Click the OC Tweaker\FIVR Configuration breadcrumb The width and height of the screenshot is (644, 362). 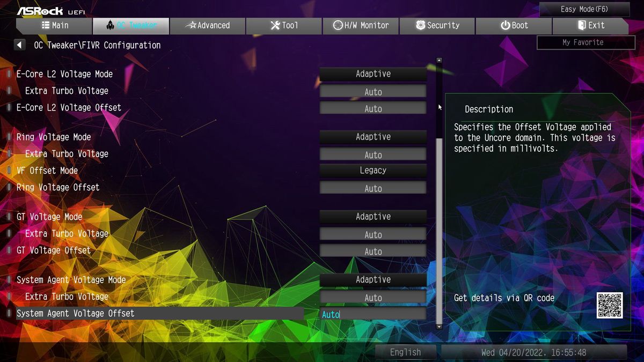[x=97, y=45]
